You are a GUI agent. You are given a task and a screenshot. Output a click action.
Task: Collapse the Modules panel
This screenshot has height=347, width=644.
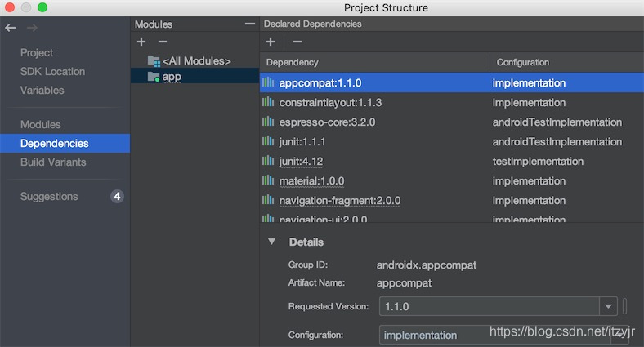coord(249,24)
